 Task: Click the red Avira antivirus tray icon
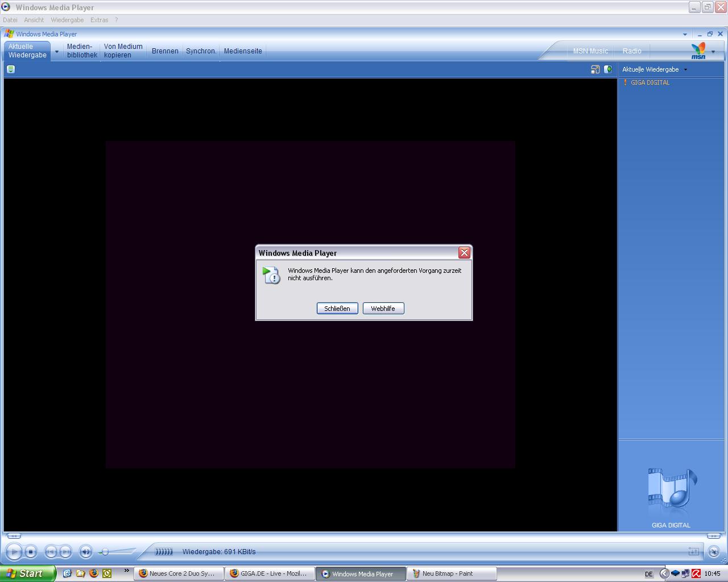coord(696,573)
